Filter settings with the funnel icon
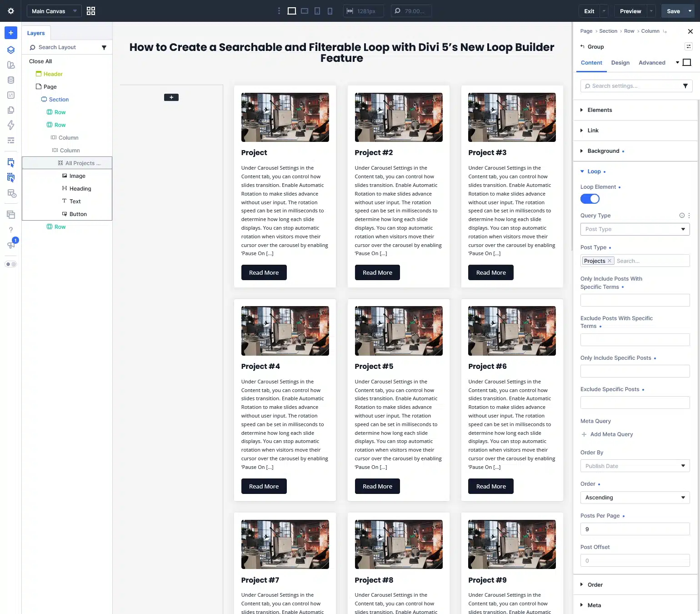 pos(685,86)
